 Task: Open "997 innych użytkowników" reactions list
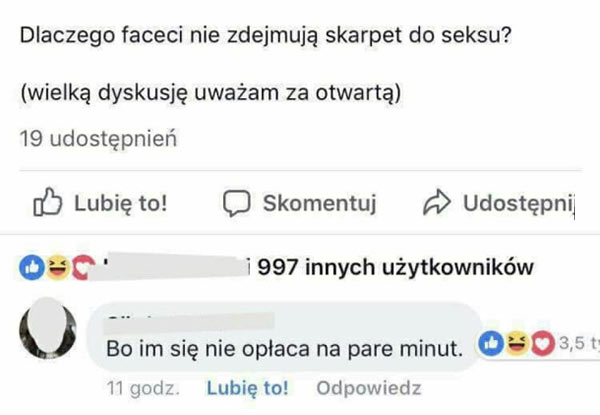[395, 267]
